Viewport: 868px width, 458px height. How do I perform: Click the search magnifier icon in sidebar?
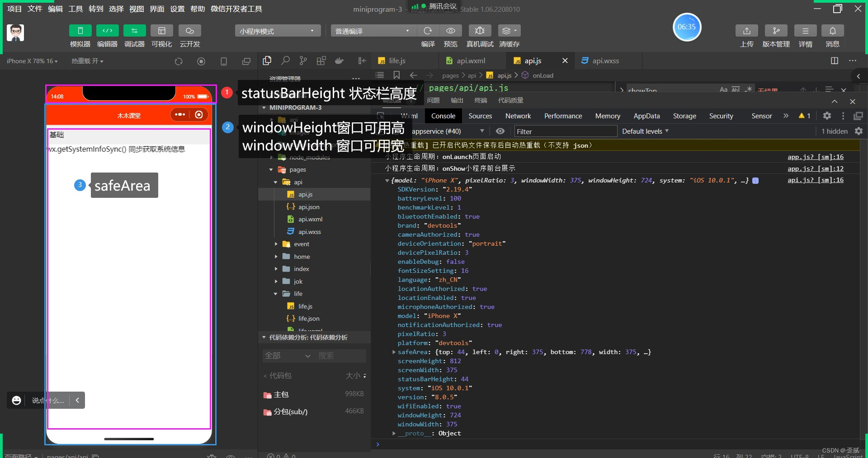pyautogui.click(x=285, y=61)
